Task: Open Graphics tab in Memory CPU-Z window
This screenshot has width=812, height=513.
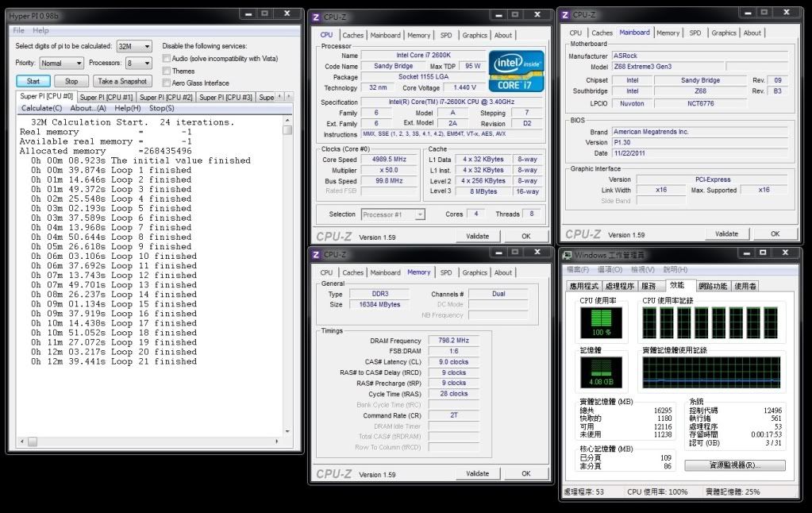Action: pos(475,272)
